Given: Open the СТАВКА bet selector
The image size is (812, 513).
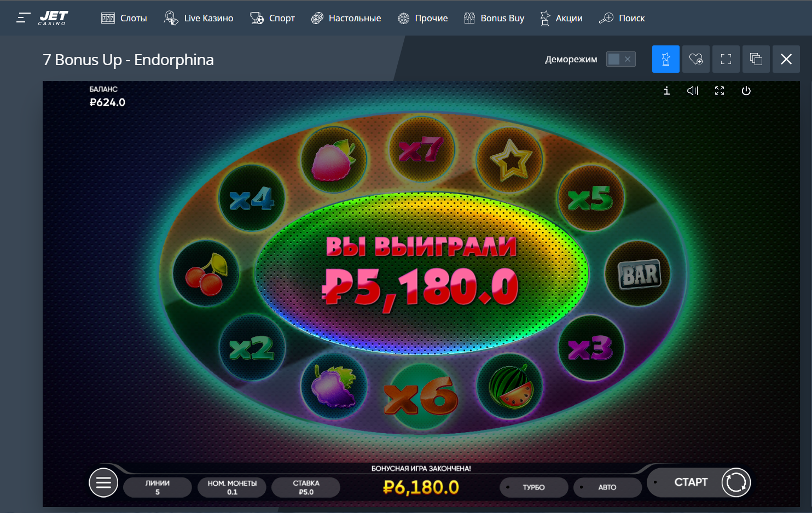Looking at the screenshot, I should [306, 487].
